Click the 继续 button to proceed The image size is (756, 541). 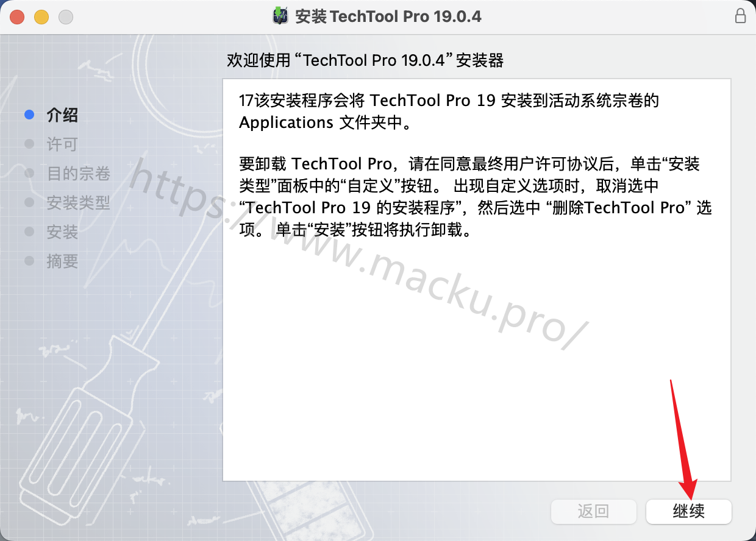pyautogui.click(x=689, y=511)
